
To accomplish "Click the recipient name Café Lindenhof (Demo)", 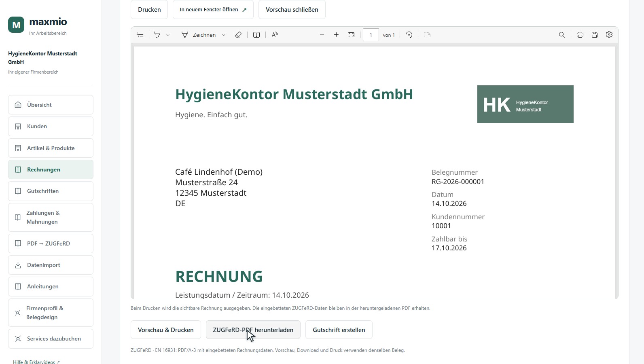I will [219, 172].
